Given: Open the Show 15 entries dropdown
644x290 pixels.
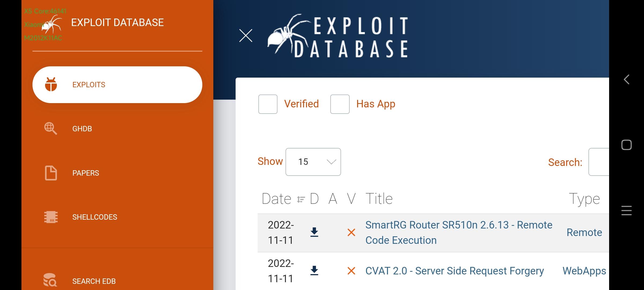Looking at the screenshot, I should click(313, 162).
